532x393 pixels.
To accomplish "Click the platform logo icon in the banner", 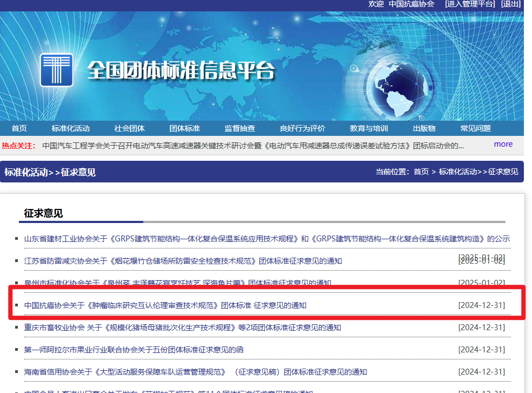I will tap(57, 70).
